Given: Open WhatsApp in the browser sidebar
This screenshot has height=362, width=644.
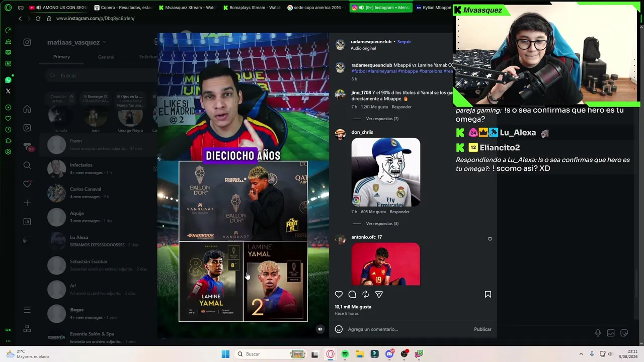Looking at the screenshot, I should pyautogui.click(x=8, y=80).
